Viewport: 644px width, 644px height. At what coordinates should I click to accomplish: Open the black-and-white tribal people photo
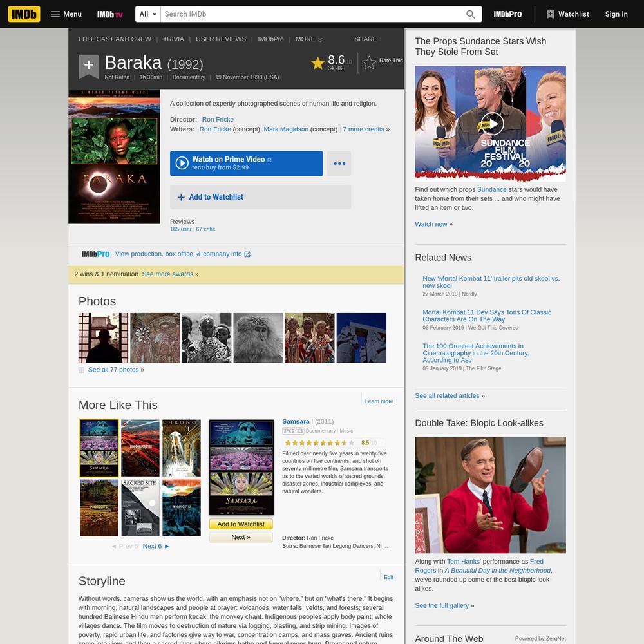[x=207, y=337]
